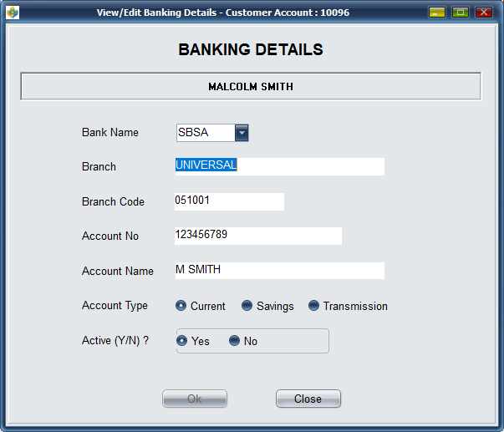Screen dimensions: 504x432
Task: Click the SBSA bank name combo box
Action: click(x=204, y=132)
